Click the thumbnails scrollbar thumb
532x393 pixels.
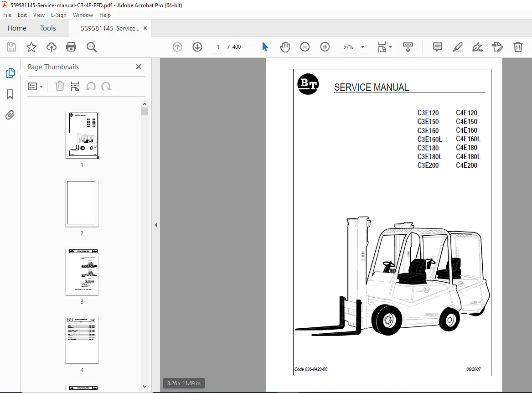point(145,111)
